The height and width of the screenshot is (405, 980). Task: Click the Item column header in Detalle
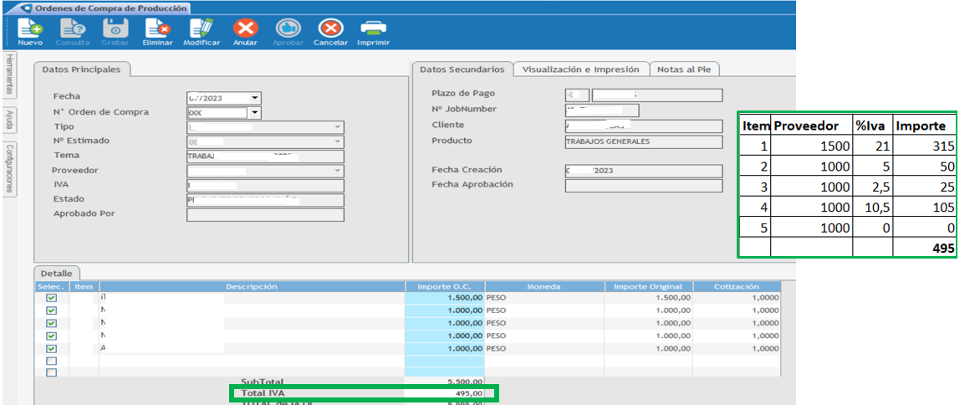pyautogui.click(x=84, y=286)
